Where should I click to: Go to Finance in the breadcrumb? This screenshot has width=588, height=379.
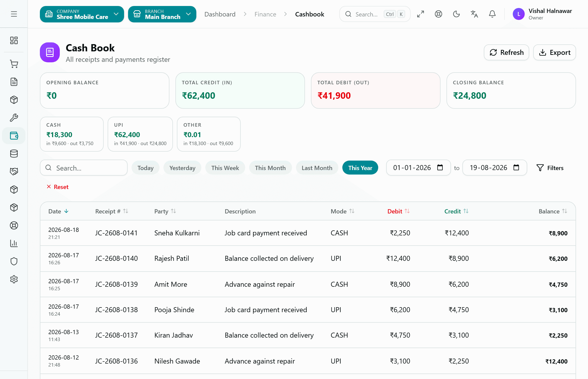coord(265,14)
